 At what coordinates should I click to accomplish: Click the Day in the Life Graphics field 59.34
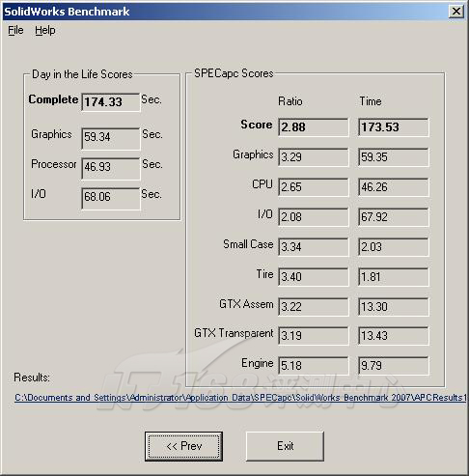coord(111,139)
